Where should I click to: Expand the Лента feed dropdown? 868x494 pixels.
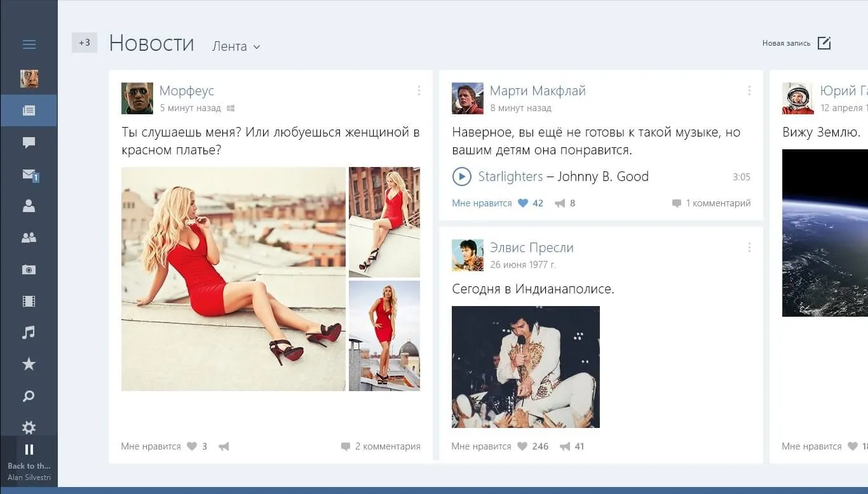pyautogui.click(x=236, y=46)
